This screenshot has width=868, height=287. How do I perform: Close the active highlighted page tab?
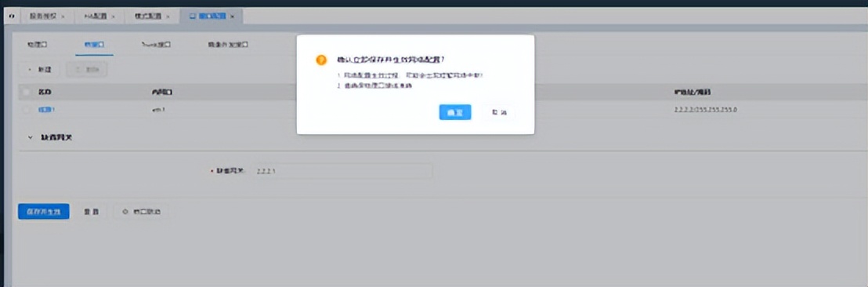tap(232, 16)
